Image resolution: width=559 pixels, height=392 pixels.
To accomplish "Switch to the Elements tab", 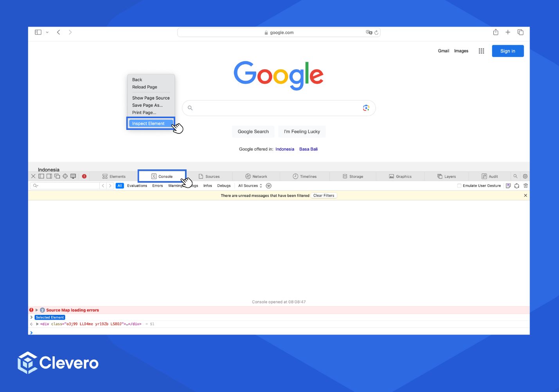I will coord(114,176).
